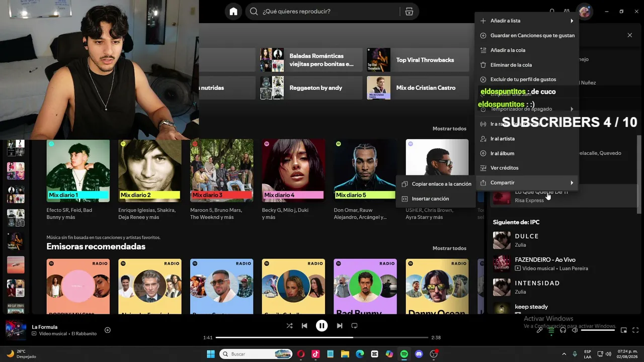Open the Bad Bunny radio card
This screenshot has height=362, width=644.
365,287
